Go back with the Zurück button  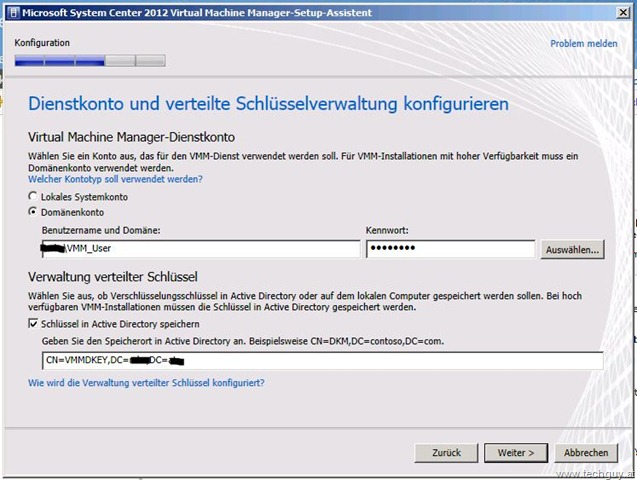[x=446, y=452]
